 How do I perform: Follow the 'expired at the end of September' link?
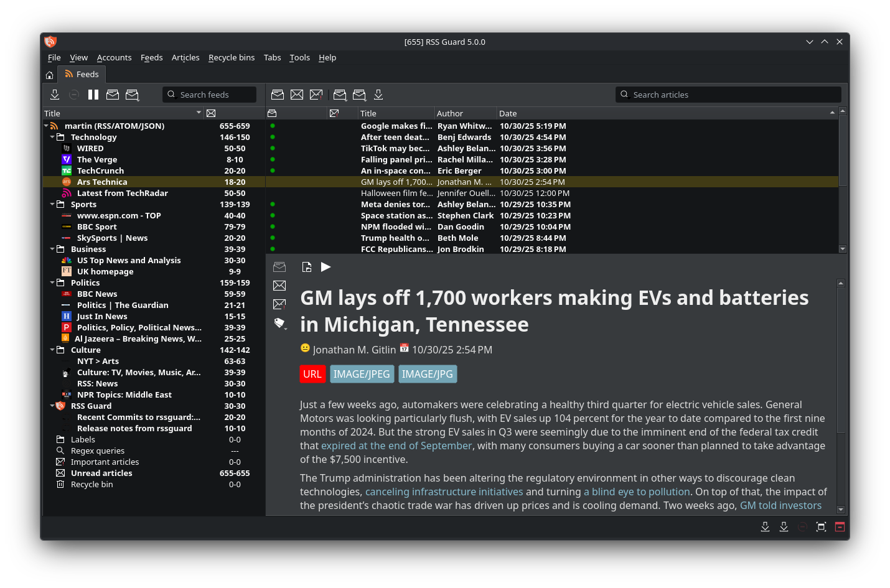click(396, 446)
